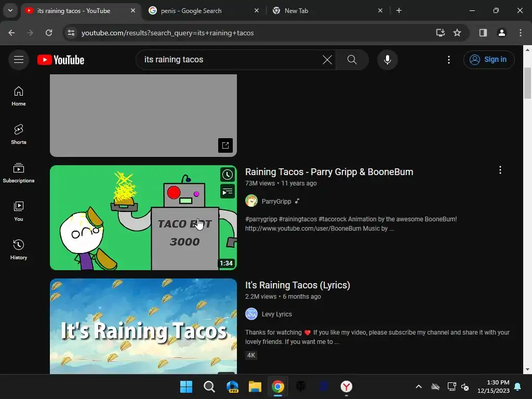This screenshot has height=399, width=532.
Task: Open Windows taskbar search
Action: pyautogui.click(x=209, y=387)
